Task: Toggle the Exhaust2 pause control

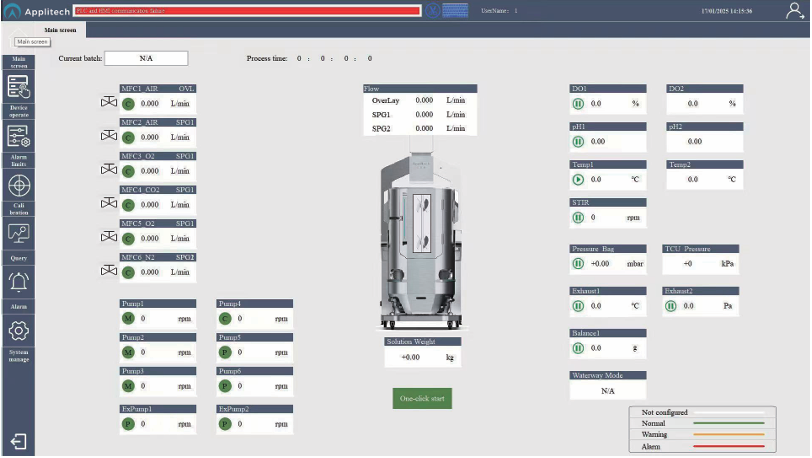Action: click(671, 306)
